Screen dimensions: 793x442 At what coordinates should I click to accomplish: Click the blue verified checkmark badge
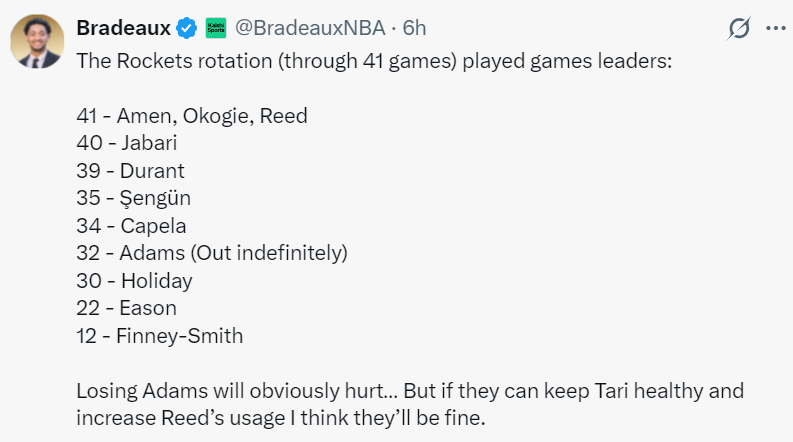[187, 29]
